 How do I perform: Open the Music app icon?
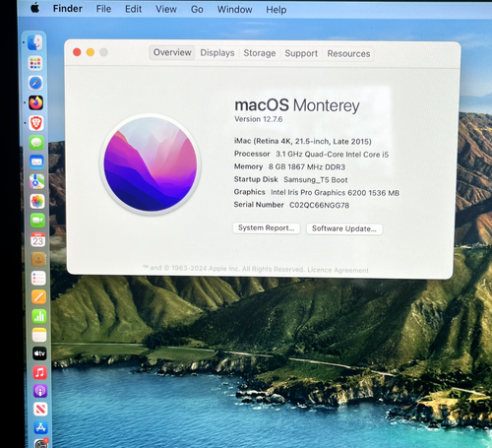pyautogui.click(x=39, y=372)
